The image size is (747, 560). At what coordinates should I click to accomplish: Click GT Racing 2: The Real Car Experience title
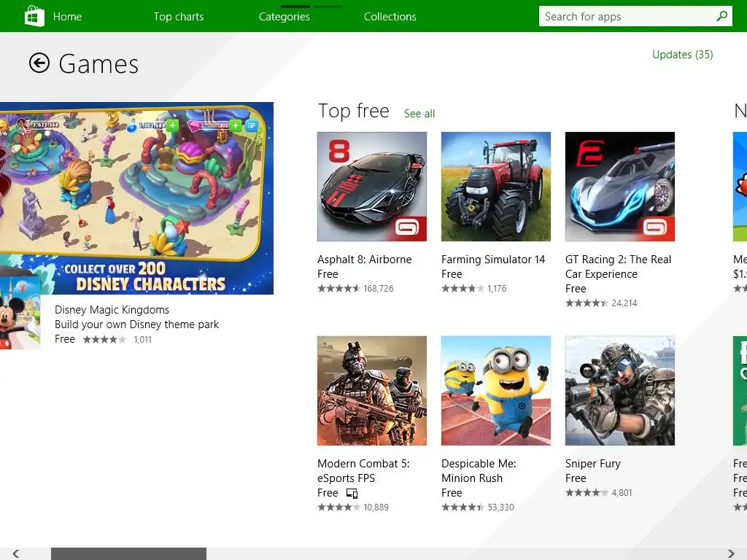618,267
